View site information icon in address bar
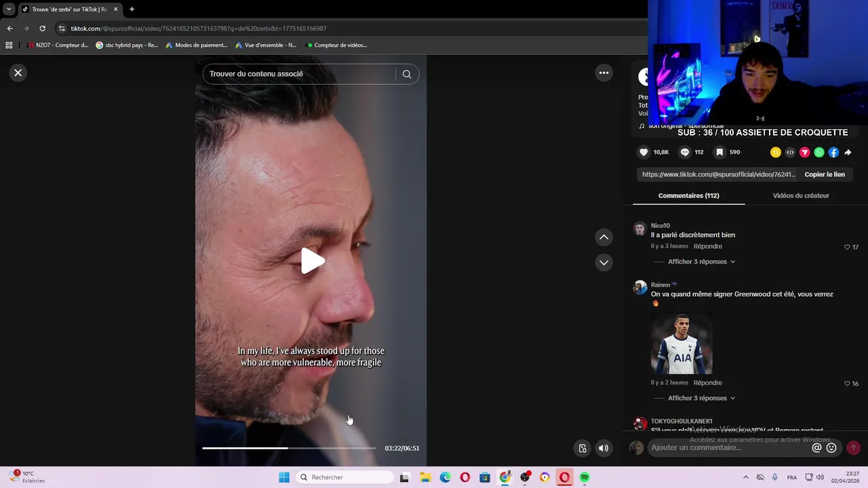Image resolution: width=868 pixels, height=488 pixels. (x=62, y=28)
